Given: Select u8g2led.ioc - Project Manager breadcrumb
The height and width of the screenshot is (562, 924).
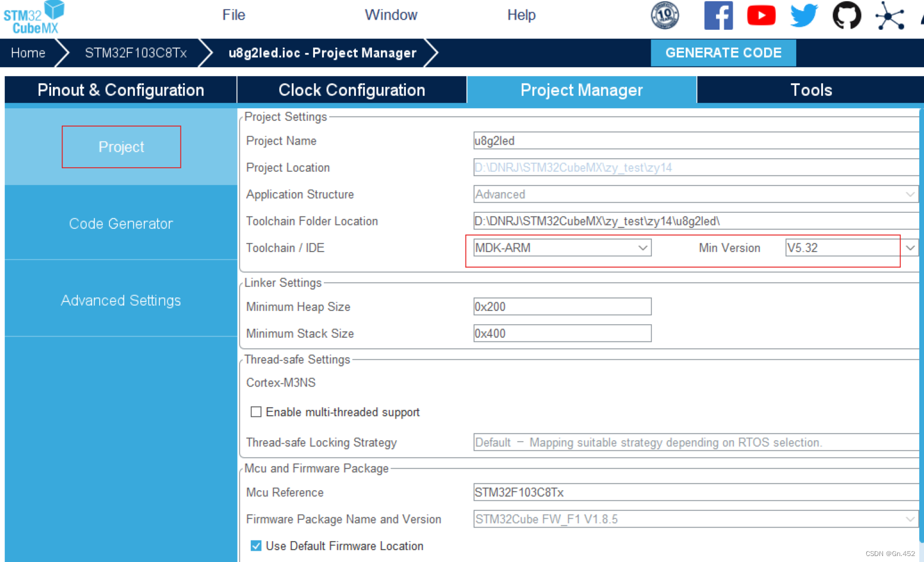Looking at the screenshot, I should [323, 53].
